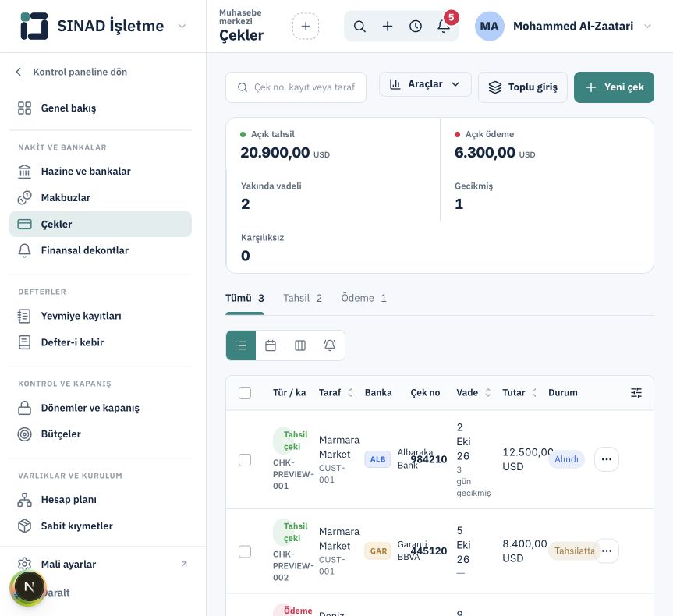Open table column settings sliders icon
The height and width of the screenshot is (616, 673).
pos(636,392)
